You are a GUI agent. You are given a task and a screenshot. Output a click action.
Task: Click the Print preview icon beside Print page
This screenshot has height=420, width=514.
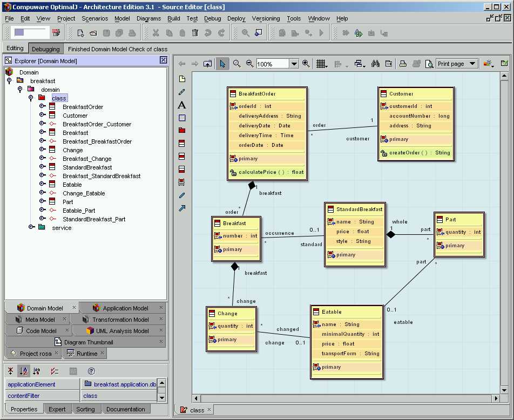[x=429, y=64]
